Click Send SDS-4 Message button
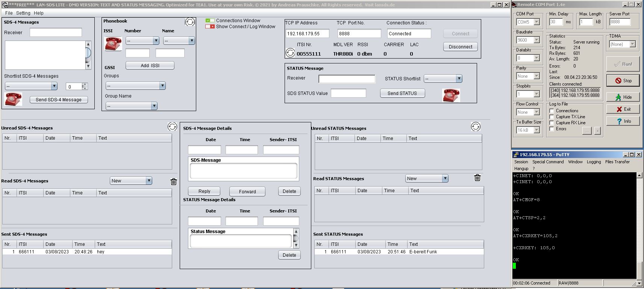 [x=59, y=100]
